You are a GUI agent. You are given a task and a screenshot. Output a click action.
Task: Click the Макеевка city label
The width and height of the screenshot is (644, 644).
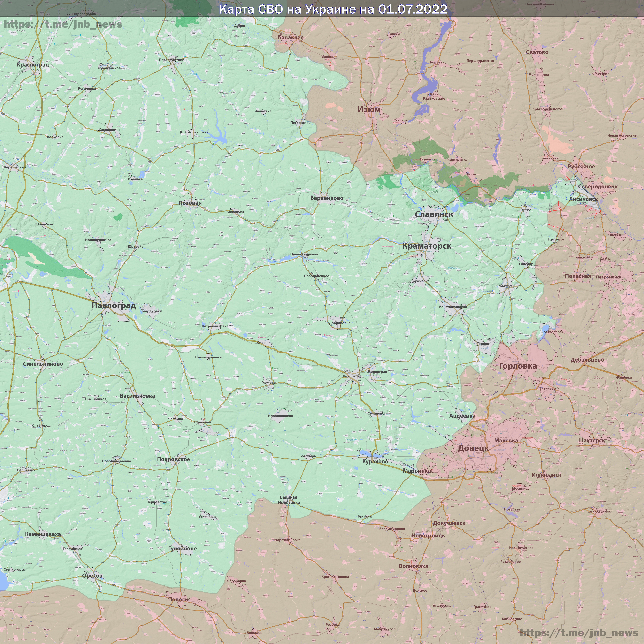tap(506, 441)
